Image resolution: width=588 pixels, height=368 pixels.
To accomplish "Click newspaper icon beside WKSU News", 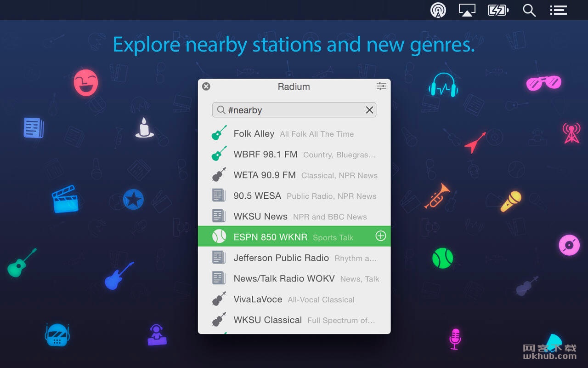I will click(x=219, y=216).
